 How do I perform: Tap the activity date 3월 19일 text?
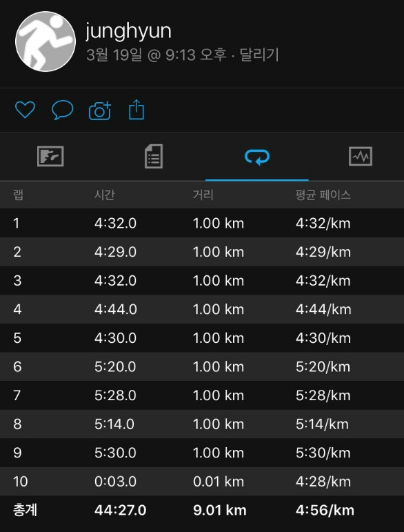[114, 55]
